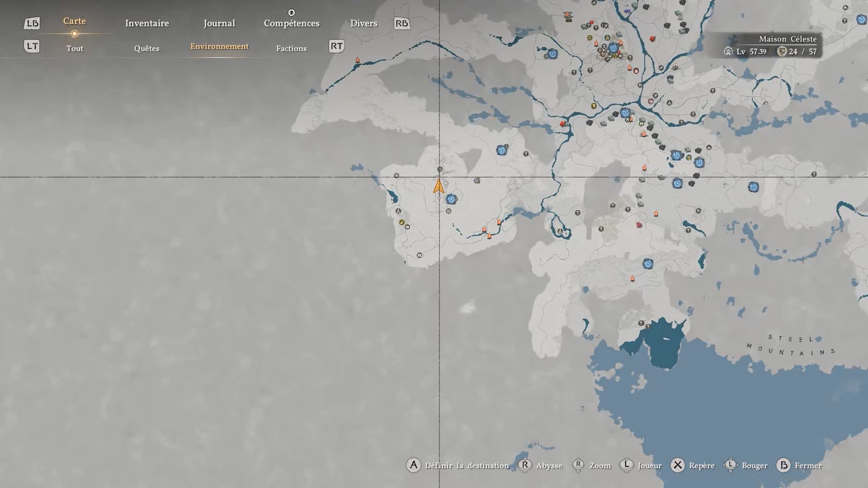Screen dimensions: 868x488
Task: Click the A button destination icon
Action: click(413, 465)
